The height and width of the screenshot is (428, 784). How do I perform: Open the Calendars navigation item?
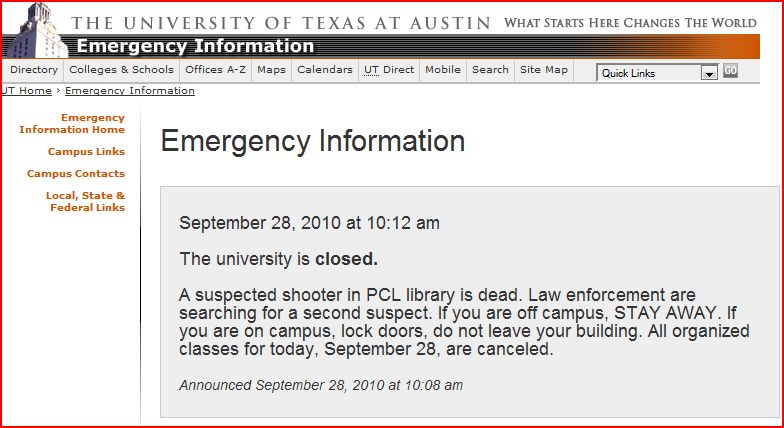325,70
